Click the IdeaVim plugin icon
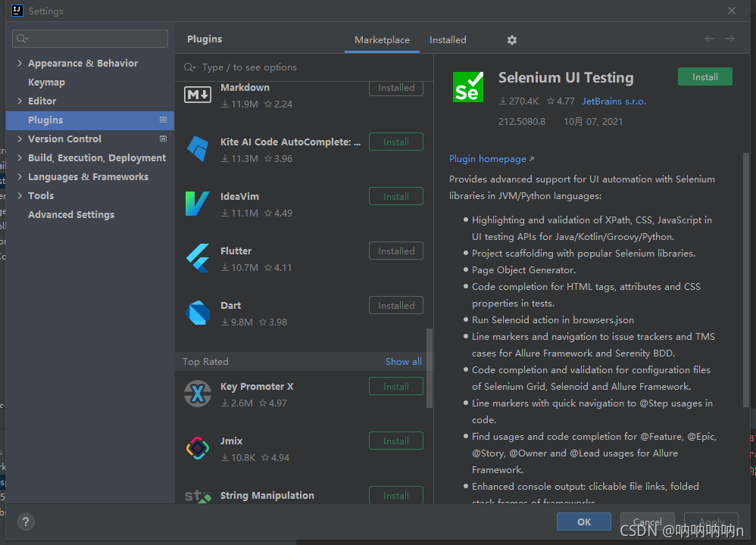756x545 pixels. 198,203
